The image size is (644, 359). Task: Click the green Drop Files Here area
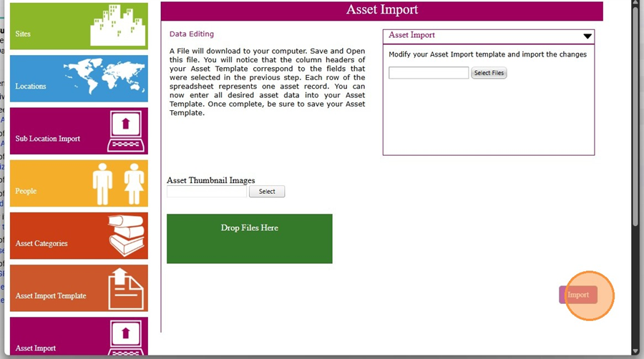(x=249, y=238)
